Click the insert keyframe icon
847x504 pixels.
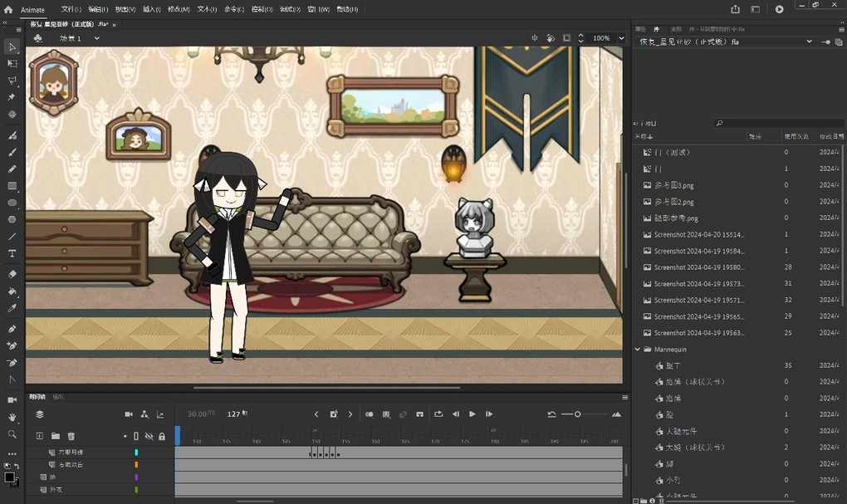pyautogui.click(x=333, y=414)
